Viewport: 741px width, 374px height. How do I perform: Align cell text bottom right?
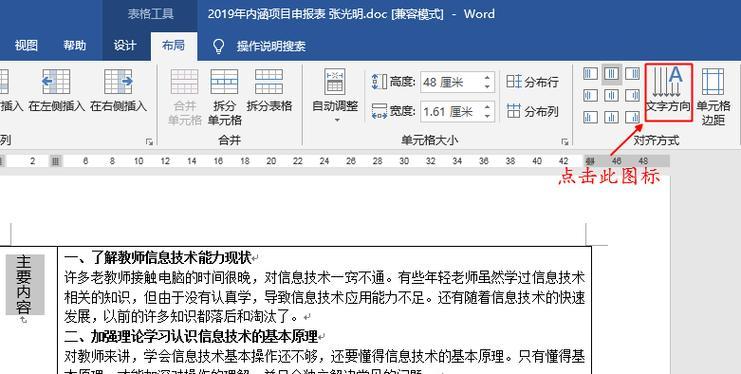[632, 117]
